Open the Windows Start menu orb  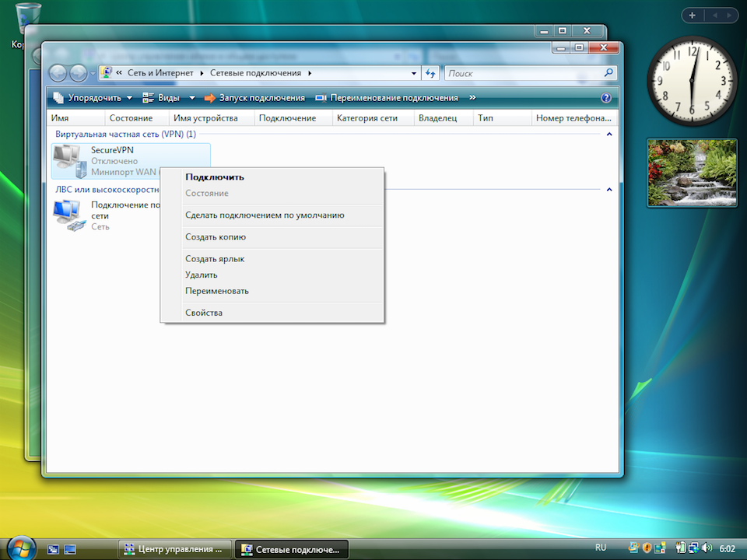(20, 546)
